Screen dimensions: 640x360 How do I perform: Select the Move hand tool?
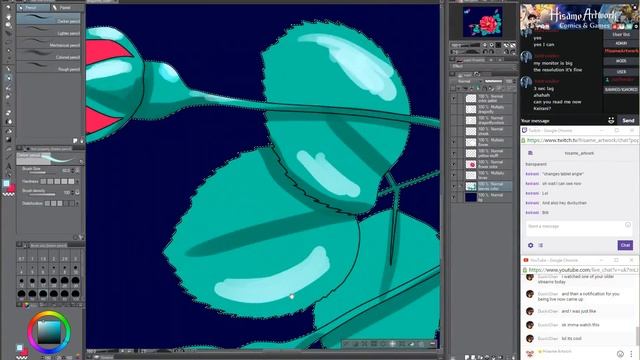[9, 17]
